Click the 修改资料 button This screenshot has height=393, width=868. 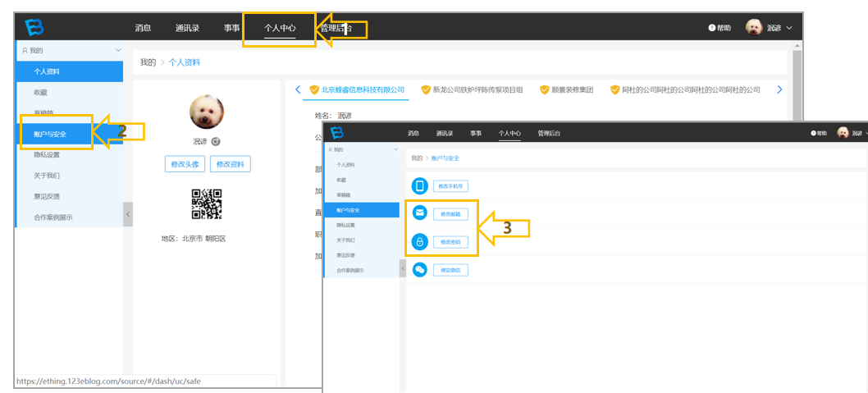click(231, 164)
